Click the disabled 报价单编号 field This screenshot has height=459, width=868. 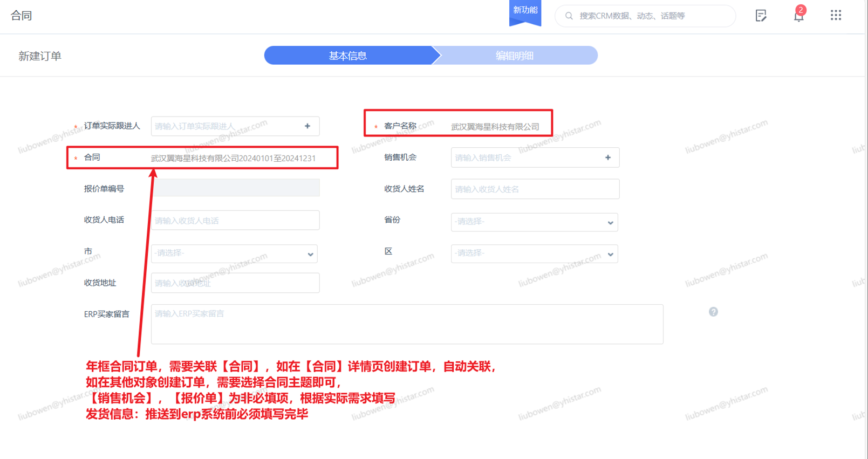(235, 188)
